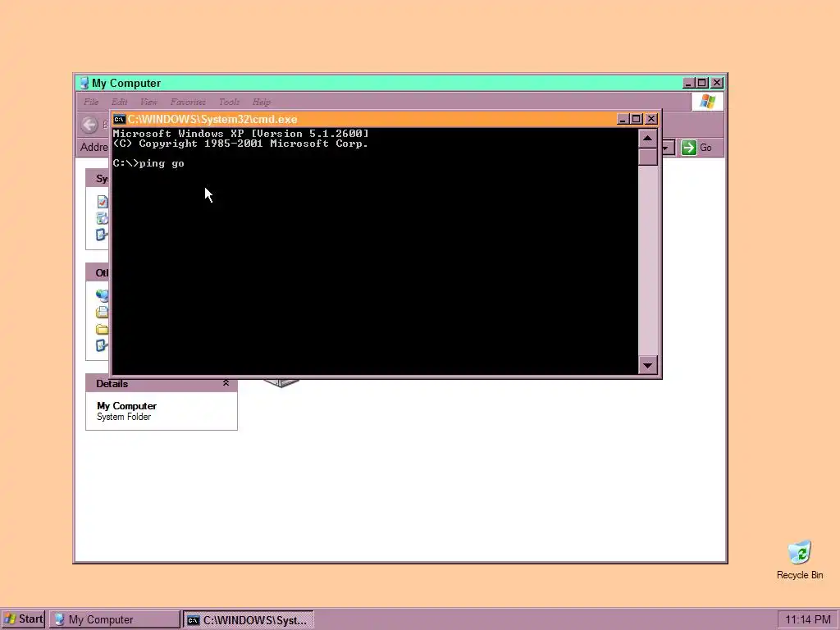Click the 'System Folder' text in Details
This screenshot has width=840, height=630.
[x=124, y=417]
